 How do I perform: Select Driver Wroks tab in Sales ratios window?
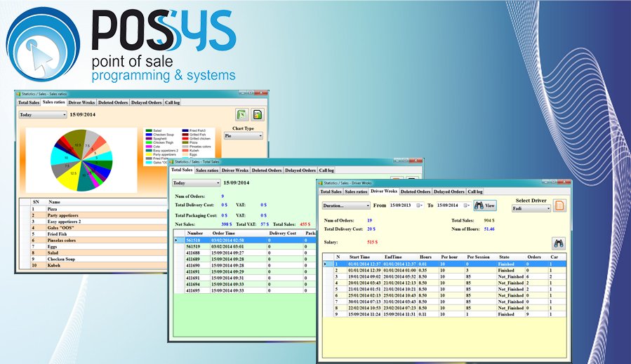(81, 102)
